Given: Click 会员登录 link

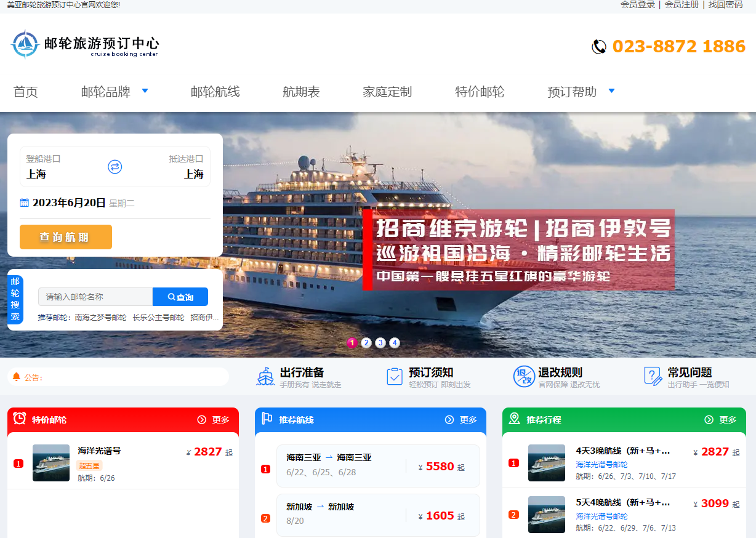Looking at the screenshot, I should (x=638, y=4).
